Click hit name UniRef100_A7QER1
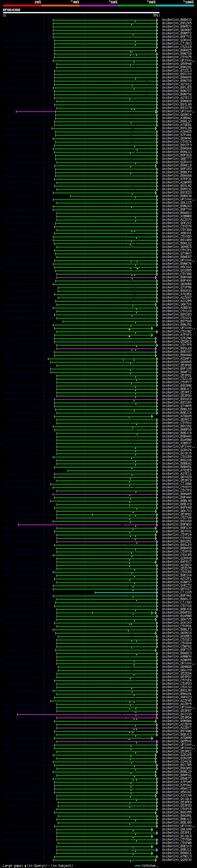197x868 pixels. click(x=177, y=125)
